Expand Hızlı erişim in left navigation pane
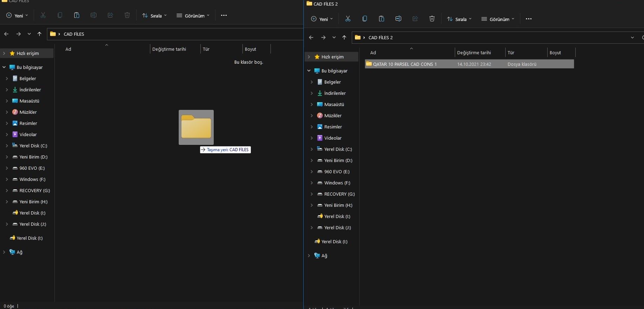The width and height of the screenshot is (644, 309). pos(4,53)
